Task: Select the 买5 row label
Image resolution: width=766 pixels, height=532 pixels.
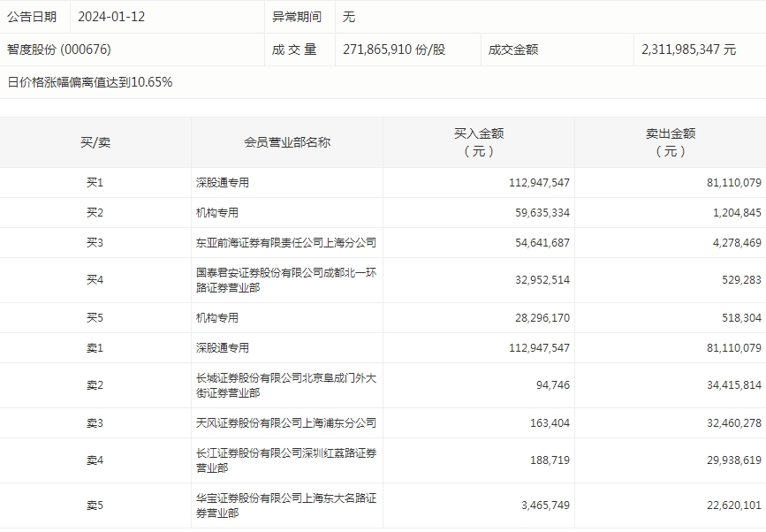Action: [x=95, y=318]
